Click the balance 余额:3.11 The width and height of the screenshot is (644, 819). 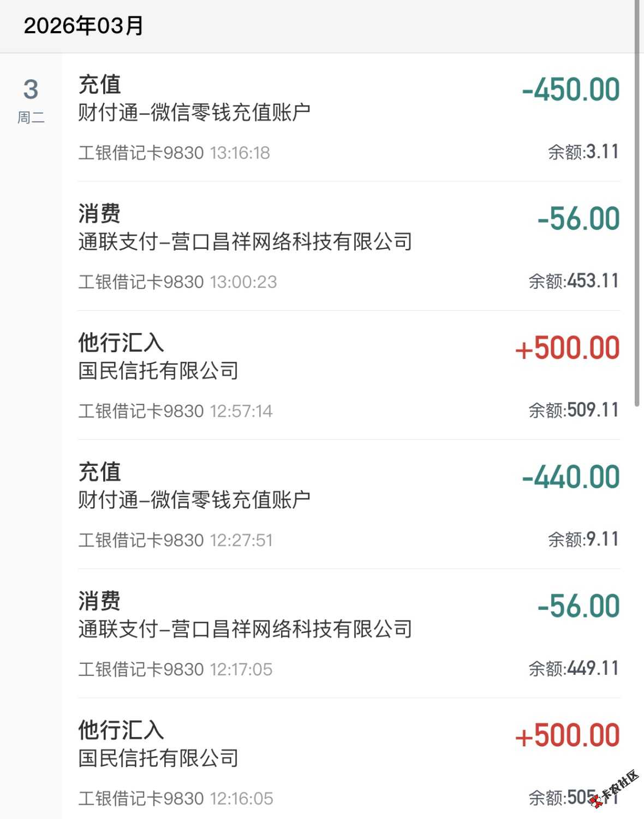(x=583, y=152)
